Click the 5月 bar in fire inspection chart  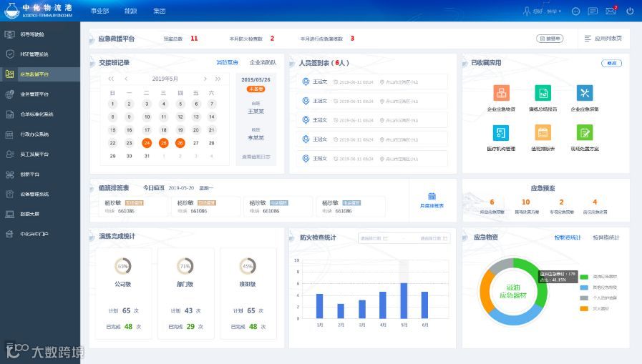404,300
